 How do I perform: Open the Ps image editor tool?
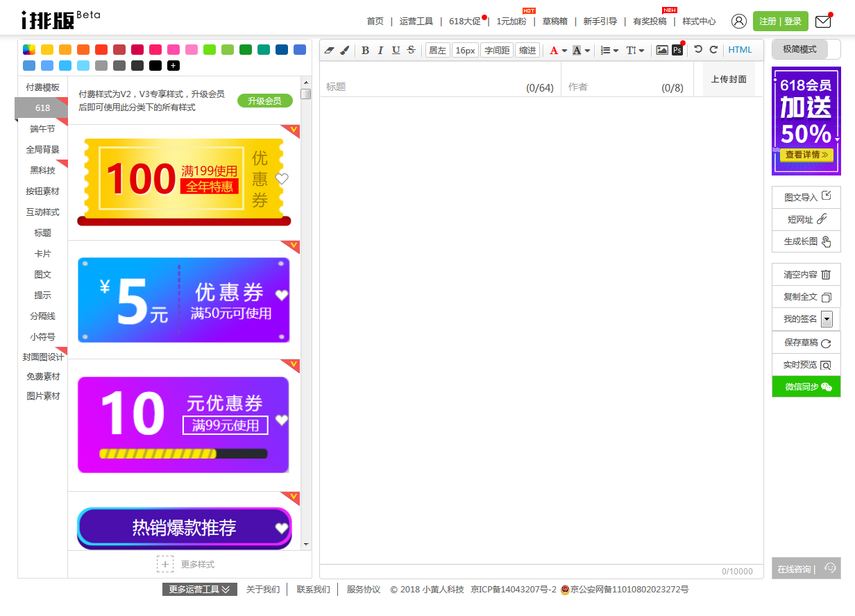[677, 50]
